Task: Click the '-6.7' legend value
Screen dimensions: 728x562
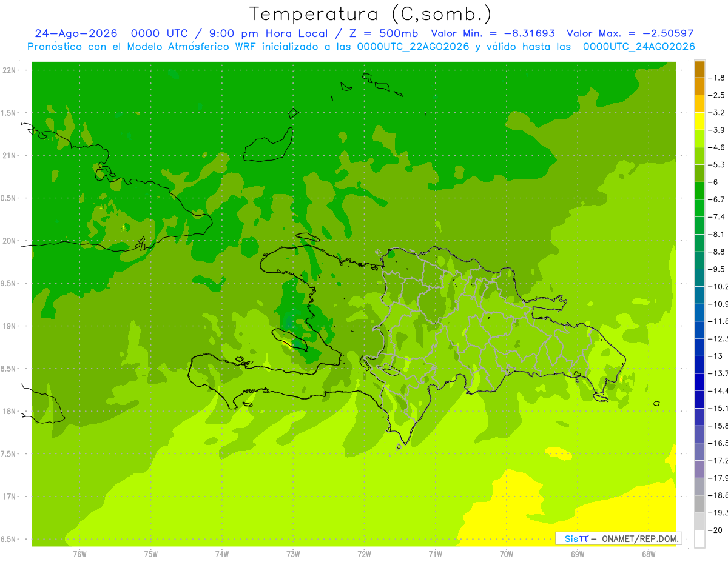Action: tap(716, 199)
